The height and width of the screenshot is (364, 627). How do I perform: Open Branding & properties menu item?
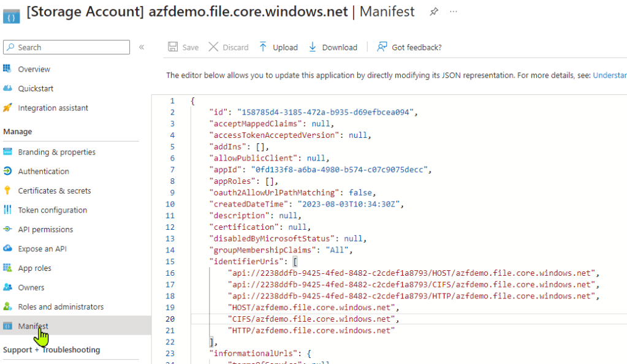56,152
